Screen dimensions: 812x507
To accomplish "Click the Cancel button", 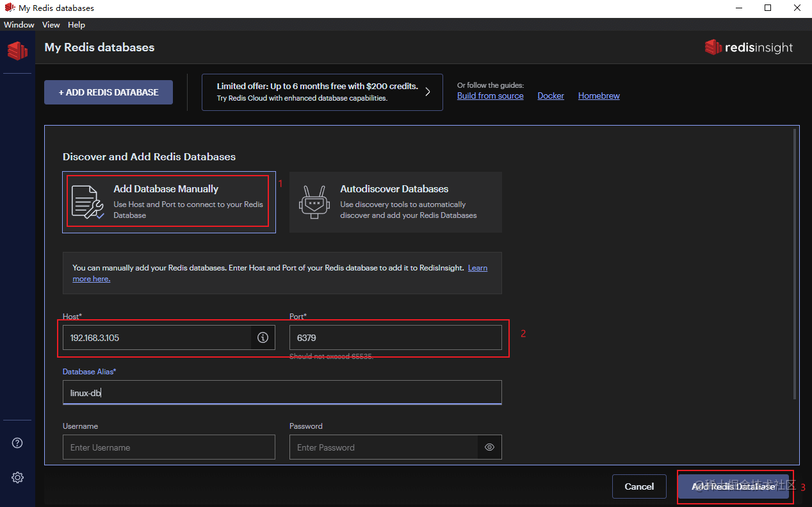I will pyautogui.click(x=639, y=486).
